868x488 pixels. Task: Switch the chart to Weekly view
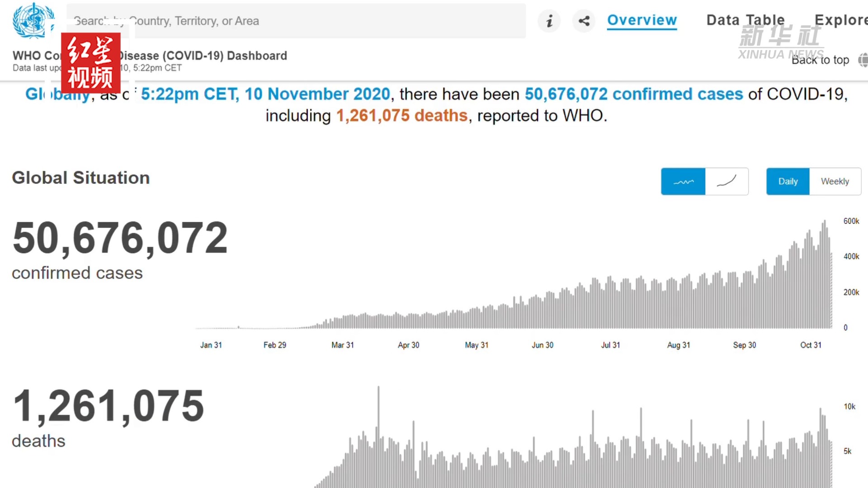[x=835, y=182]
